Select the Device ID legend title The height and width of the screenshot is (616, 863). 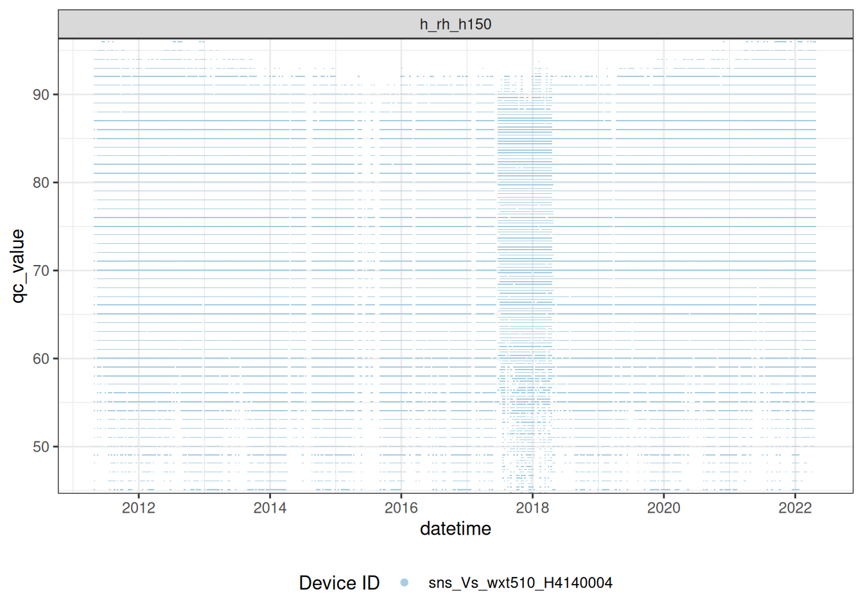339,583
